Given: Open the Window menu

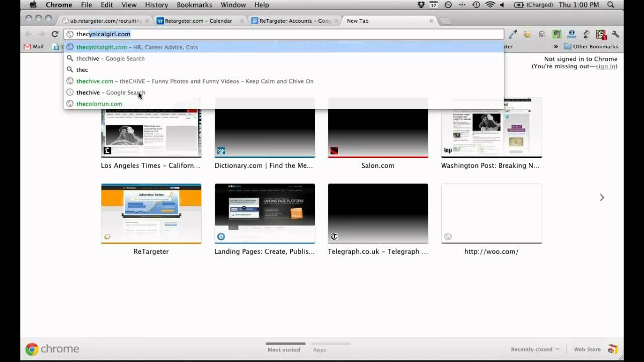Looking at the screenshot, I should click(x=233, y=5).
